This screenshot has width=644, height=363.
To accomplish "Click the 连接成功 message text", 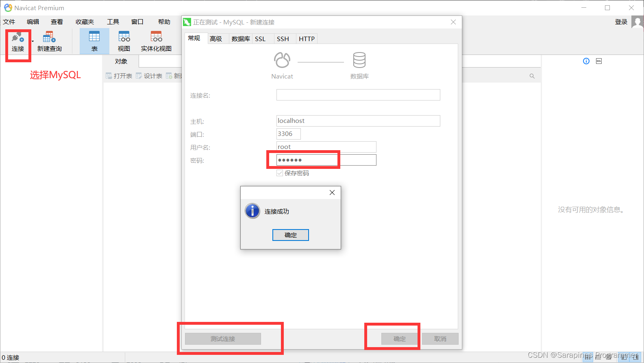I will 277,211.
